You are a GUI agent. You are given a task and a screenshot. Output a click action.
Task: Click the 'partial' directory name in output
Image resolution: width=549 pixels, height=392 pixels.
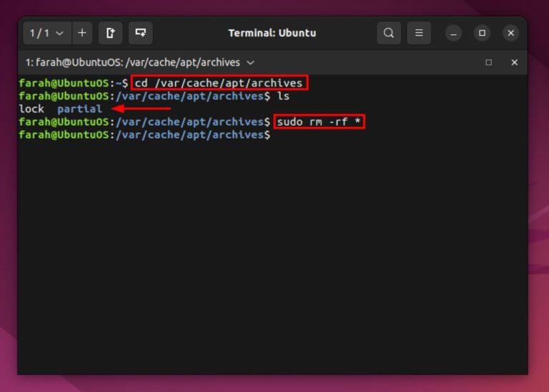(79, 109)
